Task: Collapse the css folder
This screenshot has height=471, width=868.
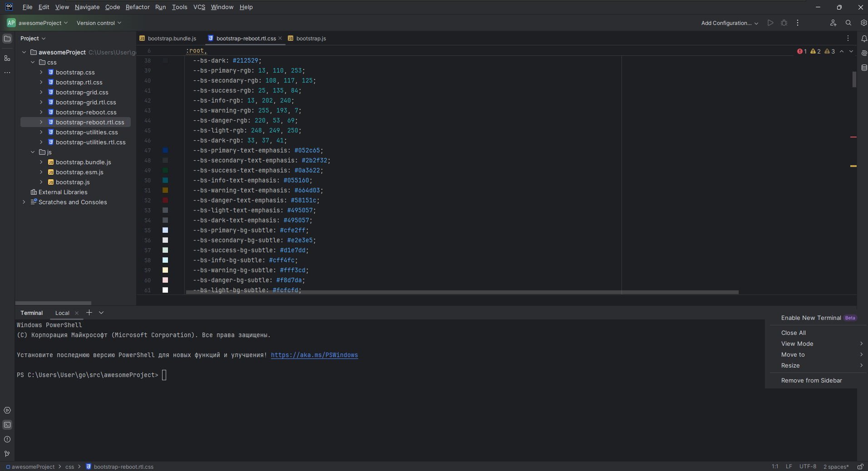Action: 33,62
